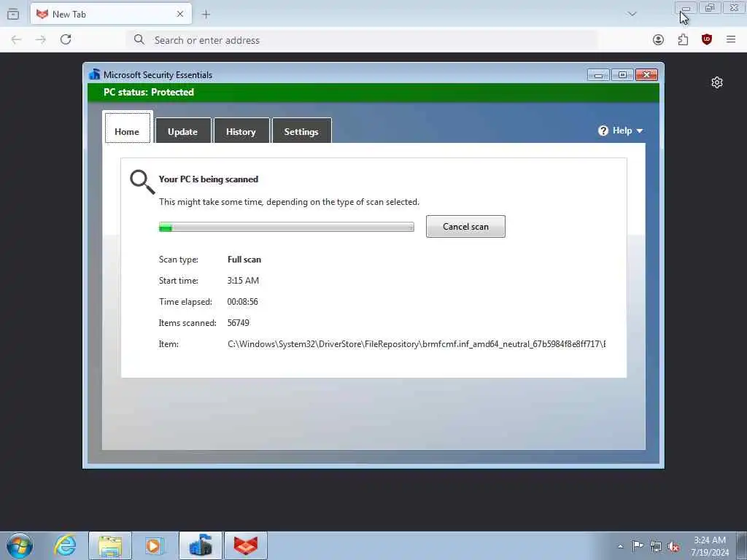Open Windows Explorer from the taskbar
Viewport: 747px width, 560px height.
point(110,545)
